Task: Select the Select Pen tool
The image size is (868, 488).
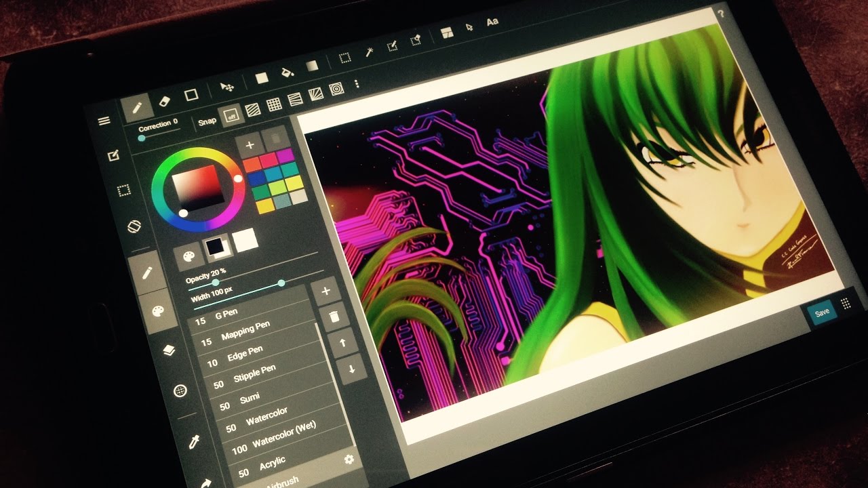Action: coord(393,46)
